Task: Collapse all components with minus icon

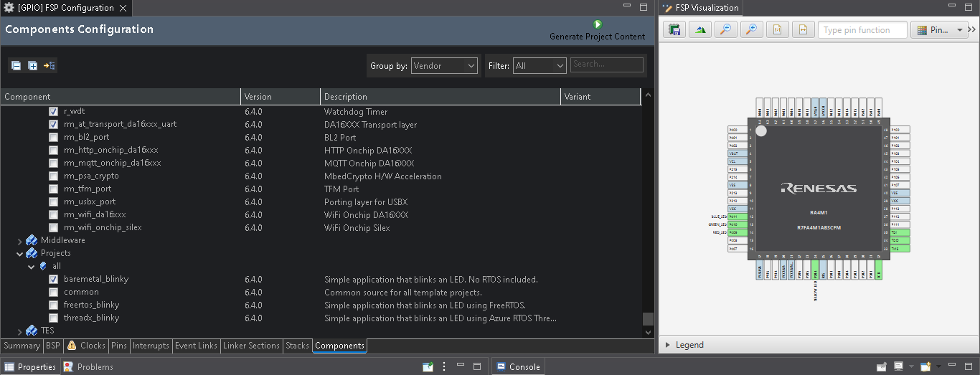Action: point(16,65)
